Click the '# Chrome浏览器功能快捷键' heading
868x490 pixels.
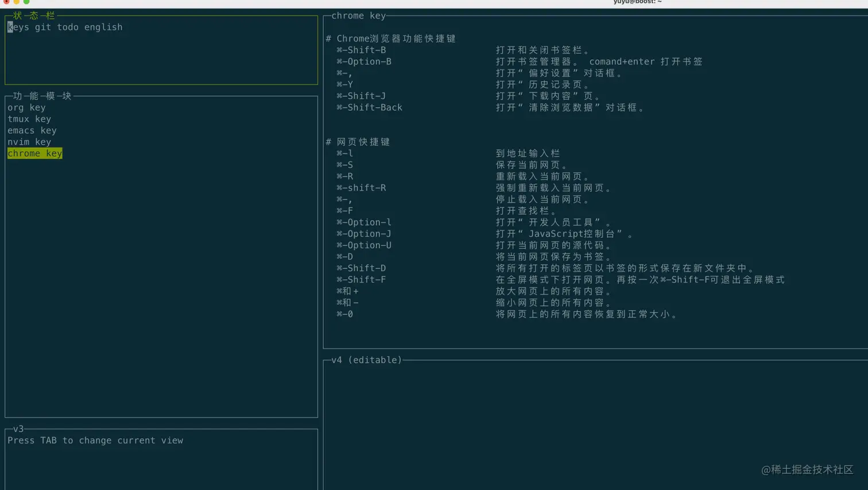(x=391, y=38)
